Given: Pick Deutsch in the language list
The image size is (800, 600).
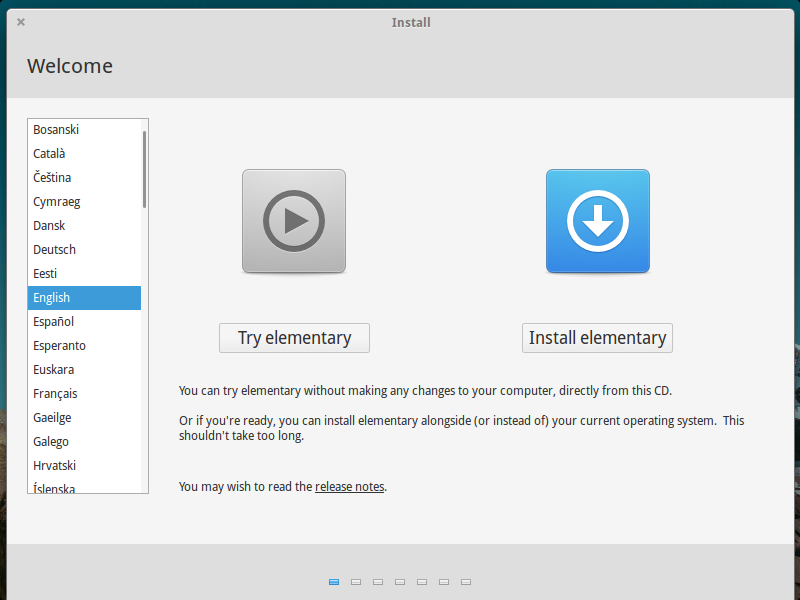Looking at the screenshot, I should pos(84,249).
